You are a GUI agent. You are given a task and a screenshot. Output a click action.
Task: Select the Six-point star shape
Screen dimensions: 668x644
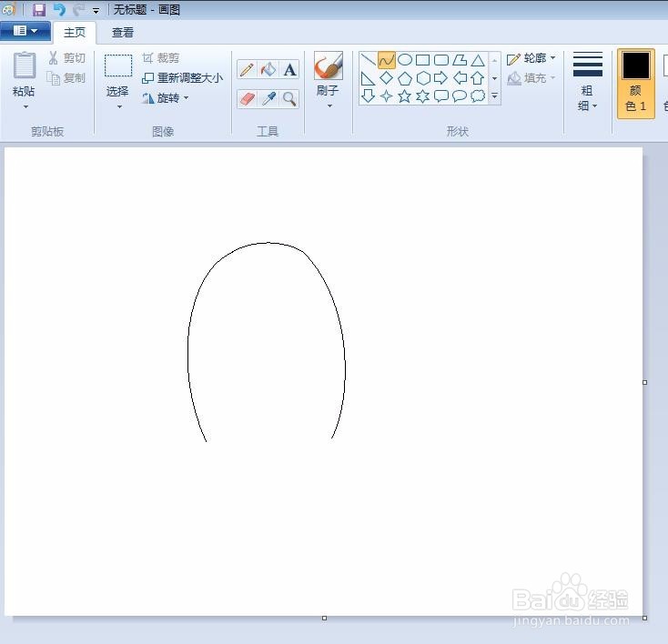[x=422, y=96]
